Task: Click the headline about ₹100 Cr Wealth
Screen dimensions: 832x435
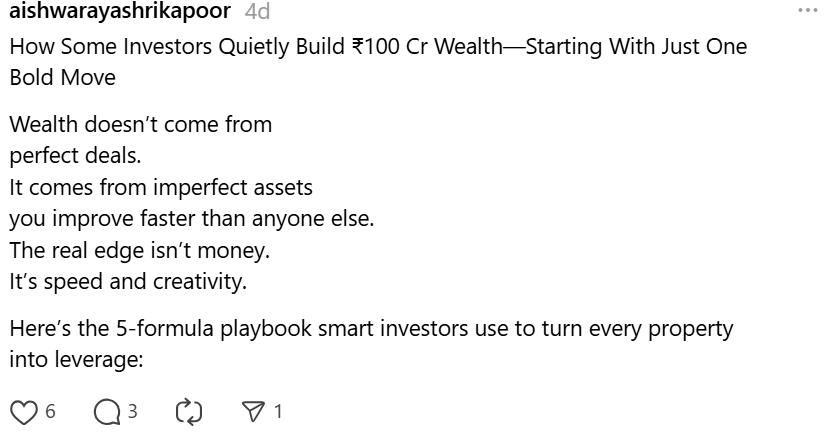Action: click(378, 62)
